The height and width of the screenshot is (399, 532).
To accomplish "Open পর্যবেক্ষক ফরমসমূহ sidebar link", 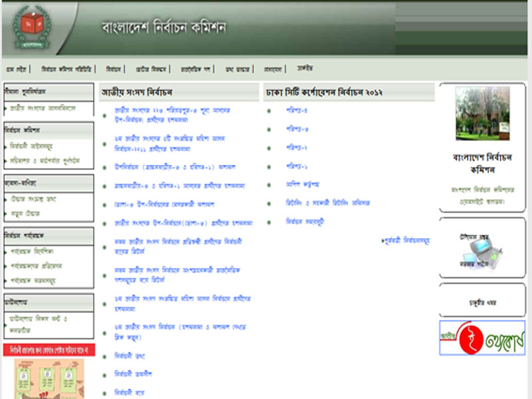I will pyautogui.click(x=33, y=281).
